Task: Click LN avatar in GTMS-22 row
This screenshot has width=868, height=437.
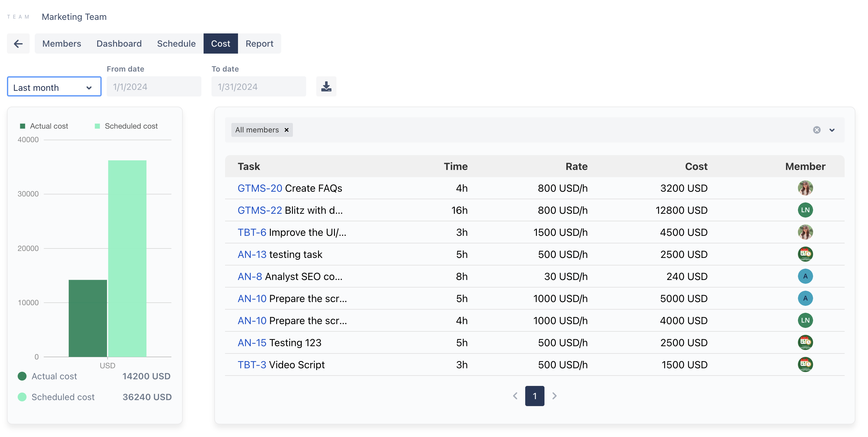Action: [805, 210]
